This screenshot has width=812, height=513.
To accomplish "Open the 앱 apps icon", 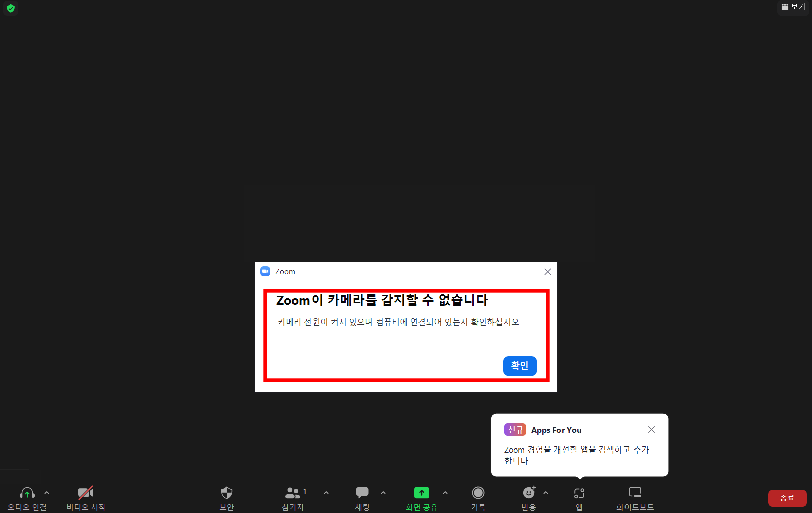I will [x=579, y=493].
